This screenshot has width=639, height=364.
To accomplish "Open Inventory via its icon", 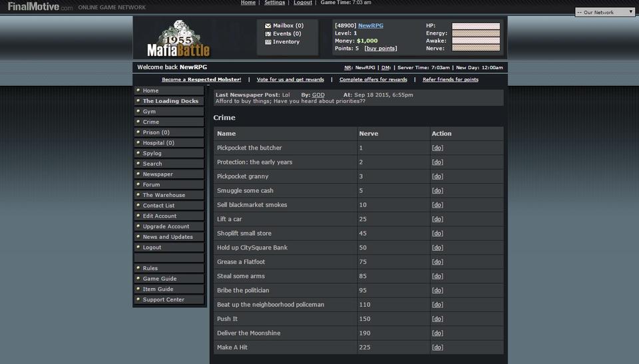I will click(x=268, y=42).
